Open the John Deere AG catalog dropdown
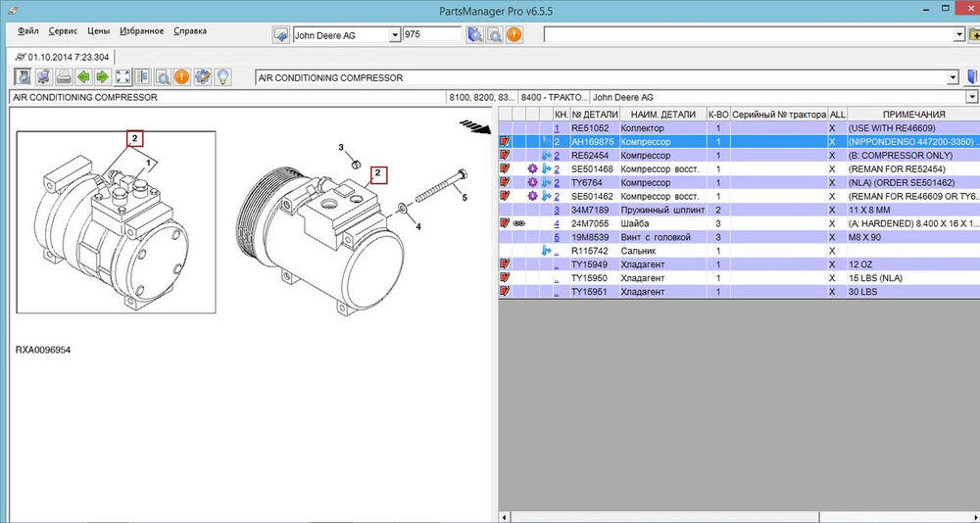The width and height of the screenshot is (980, 523). pos(396,34)
